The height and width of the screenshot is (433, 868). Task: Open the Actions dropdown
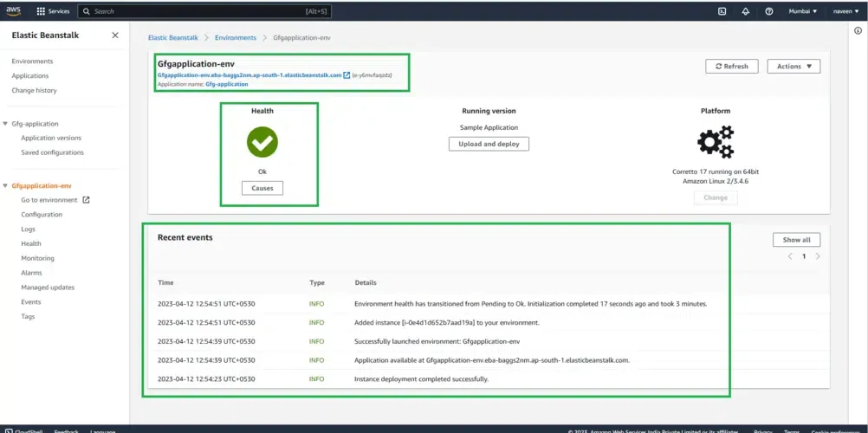794,66
